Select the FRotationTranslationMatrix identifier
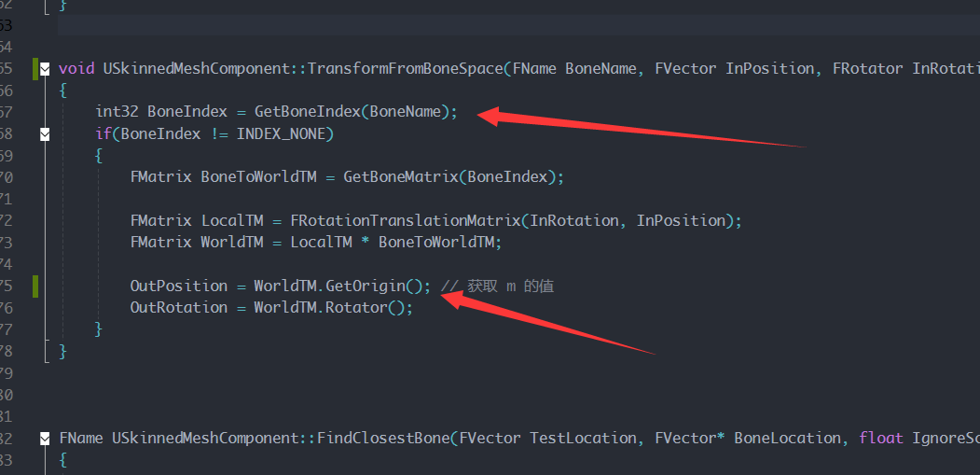The image size is (980, 475). tap(406, 220)
